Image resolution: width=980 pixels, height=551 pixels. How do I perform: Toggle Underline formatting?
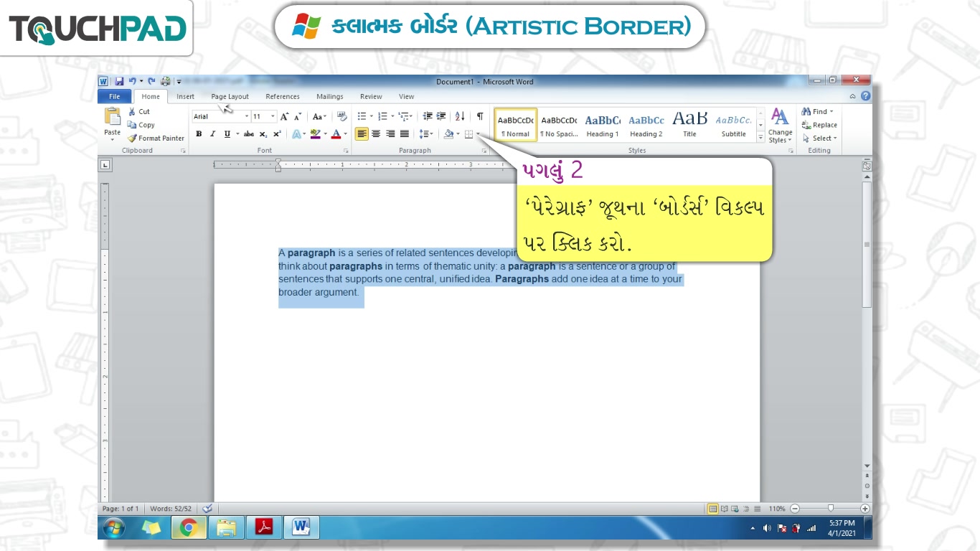coord(227,134)
